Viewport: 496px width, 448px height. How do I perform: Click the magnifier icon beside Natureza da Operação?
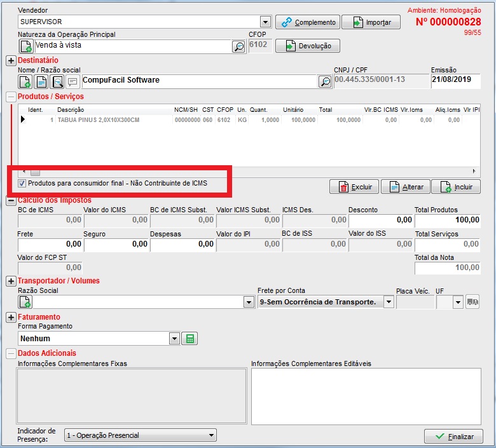[238, 46]
